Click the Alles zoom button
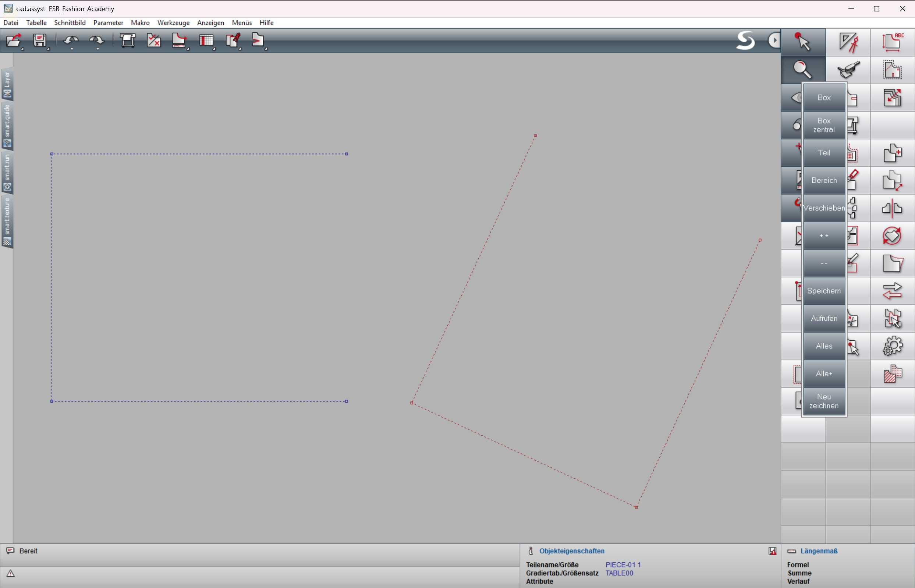The width and height of the screenshot is (915, 588). 824,346
